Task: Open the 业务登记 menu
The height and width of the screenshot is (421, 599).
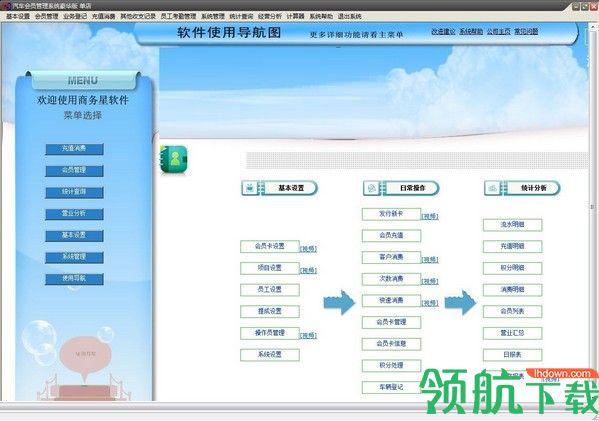Action: pos(75,16)
